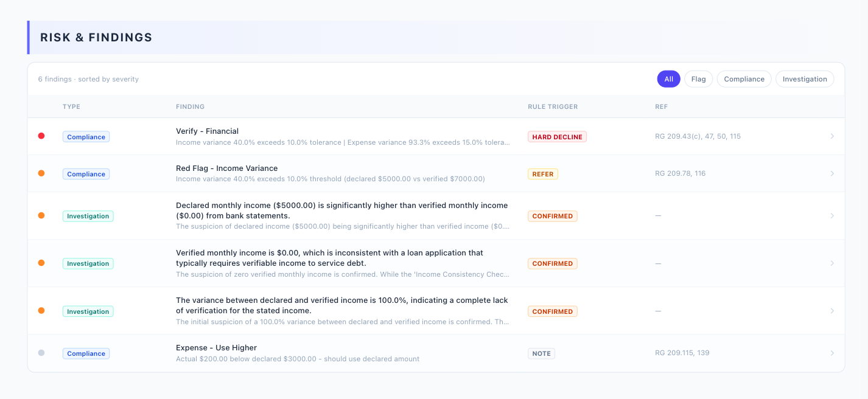Screen dimensions: 868x399
Task: Click the Rule Trigger column header
Action: coord(553,106)
